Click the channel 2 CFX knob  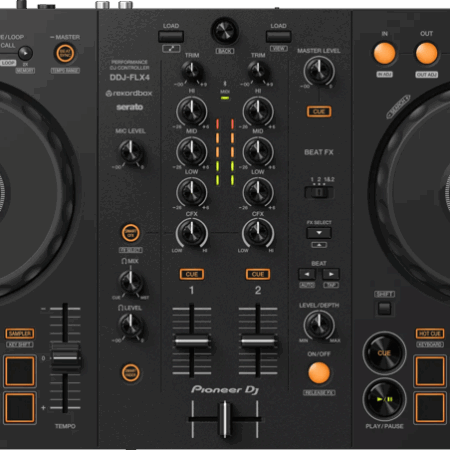[x=258, y=233]
